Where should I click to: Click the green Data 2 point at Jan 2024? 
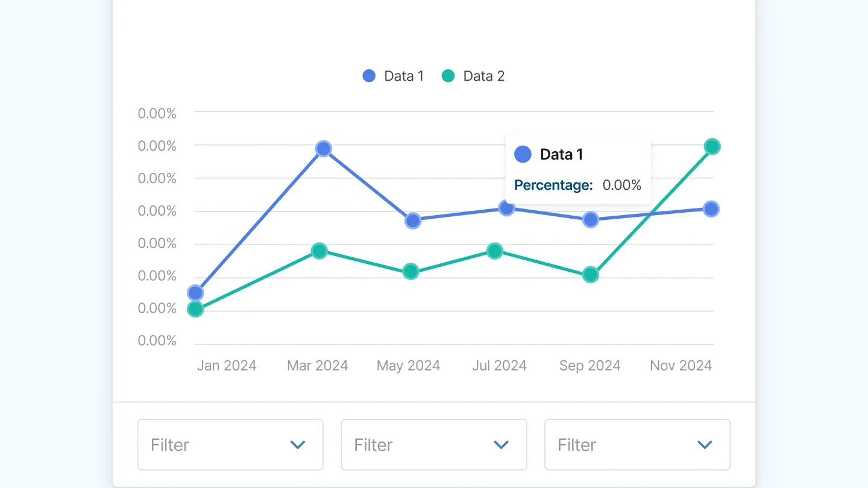[x=195, y=310]
